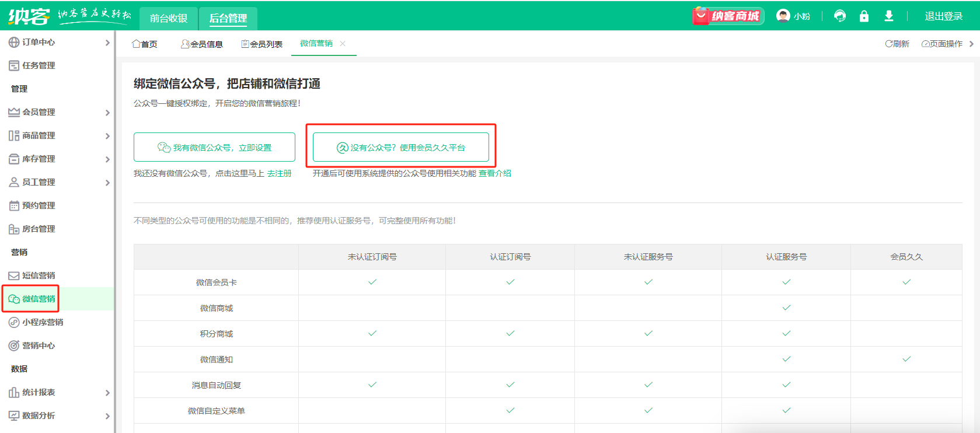Switch to 后台管理 tab
Viewport: 980px width, 433px height.
coord(228,18)
